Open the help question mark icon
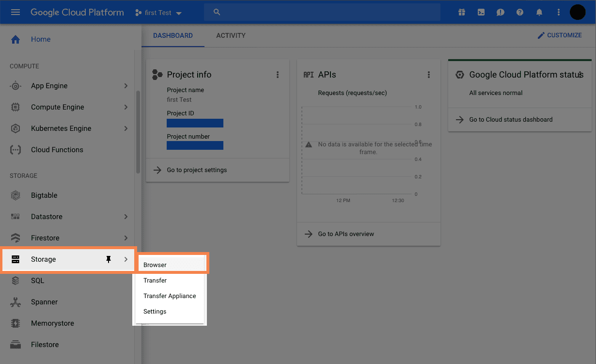 pyautogui.click(x=520, y=13)
